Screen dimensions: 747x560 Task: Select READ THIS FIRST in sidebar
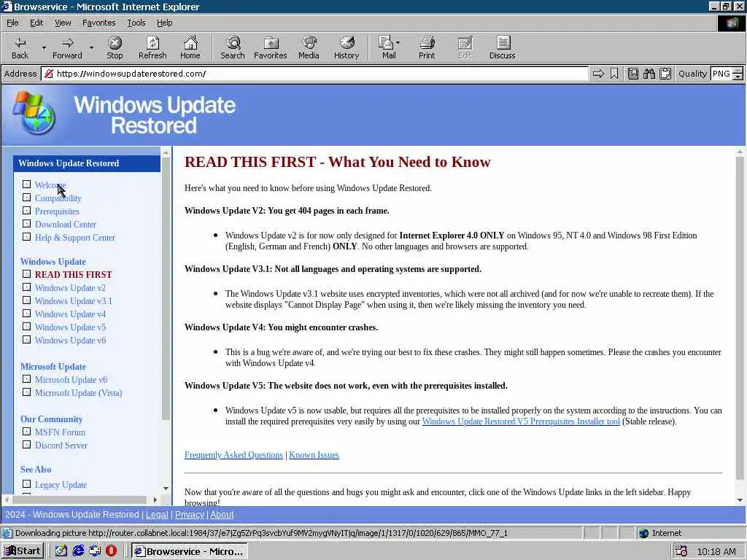pos(74,275)
